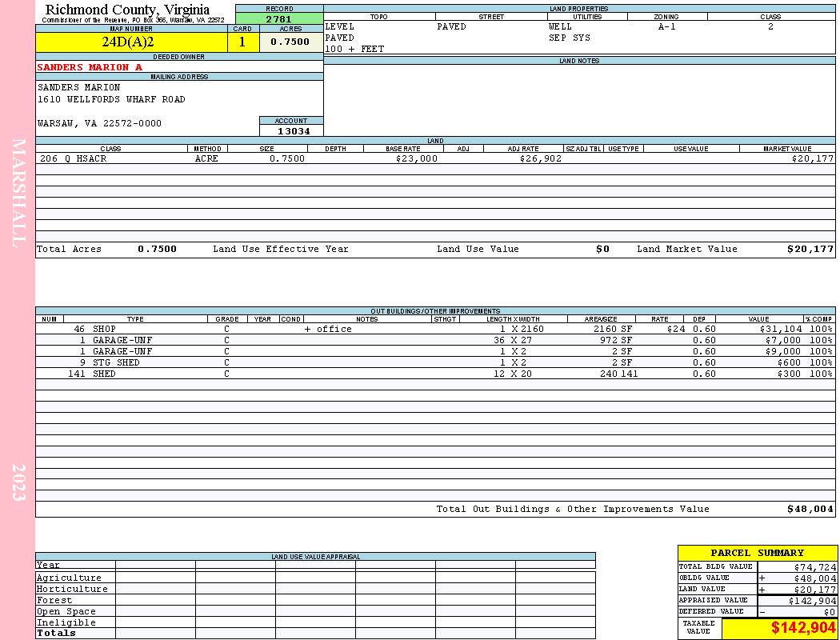Image resolution: width=840 pixels, height=640 pixels.
Task: Click the adjusted rate $26,902 cell
Action: (x=540, y=158)
